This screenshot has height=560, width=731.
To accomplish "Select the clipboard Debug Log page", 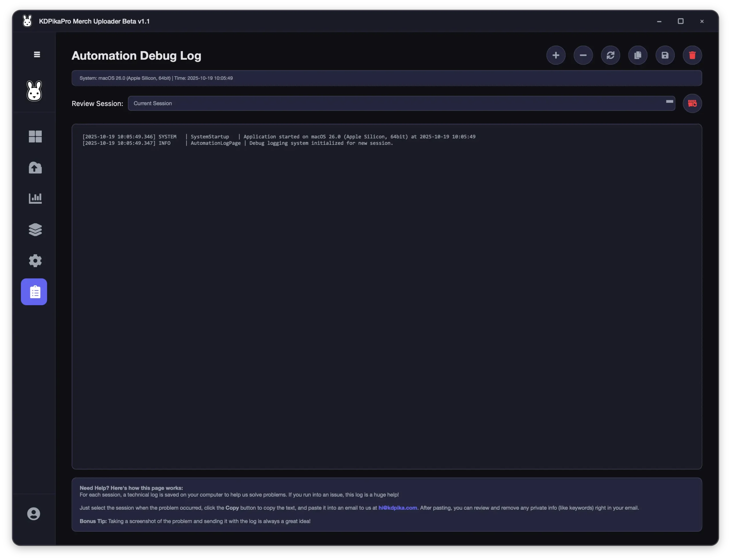I will [x=34, y=292].
